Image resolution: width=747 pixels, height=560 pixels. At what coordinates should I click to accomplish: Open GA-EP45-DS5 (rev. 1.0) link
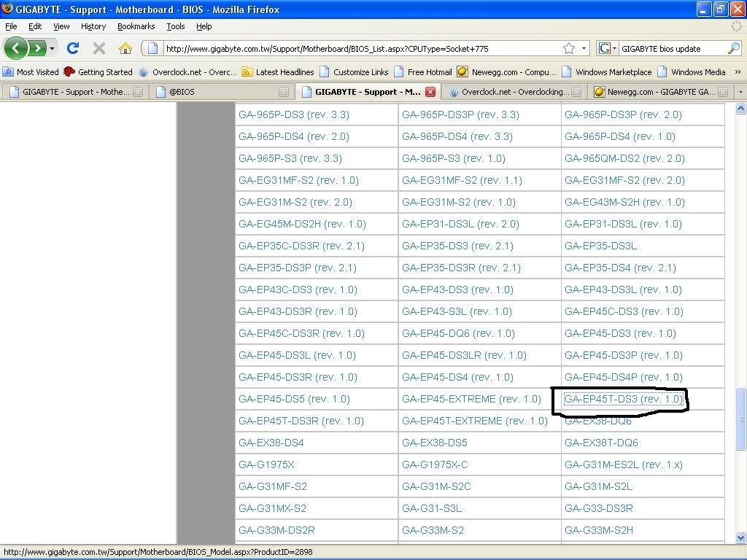pos(294,399)
